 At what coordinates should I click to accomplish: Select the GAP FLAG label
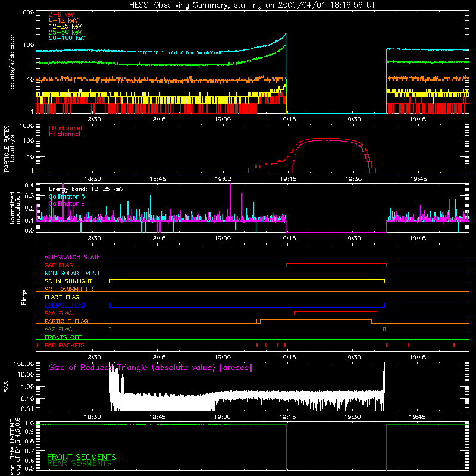(58, 265)
